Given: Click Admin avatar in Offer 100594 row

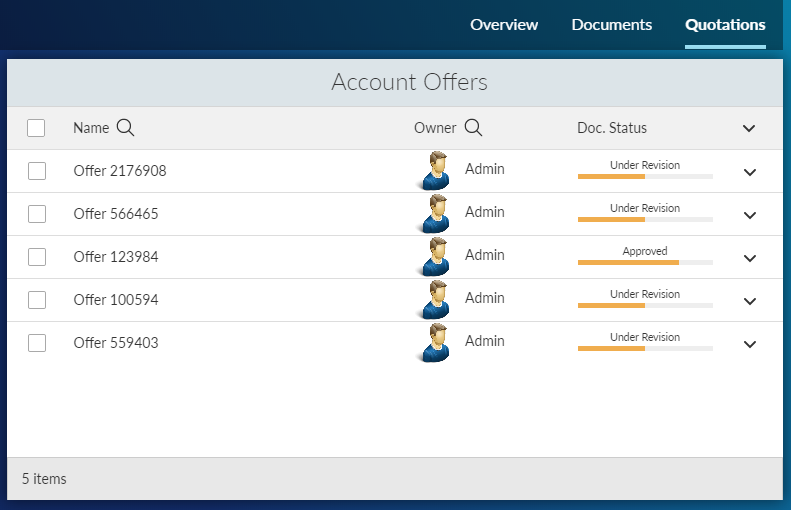Looking at the screenshot, I should tap(434, 300).
